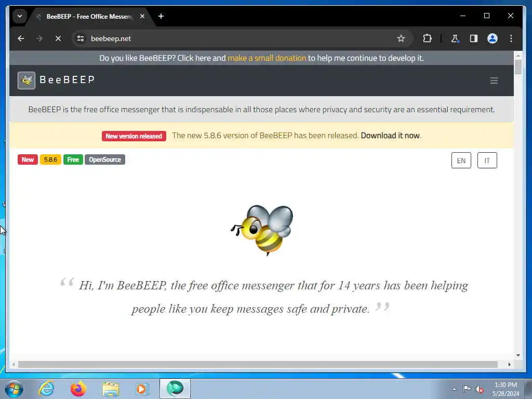Open the Windows Start button

click(x=14, y=389)
